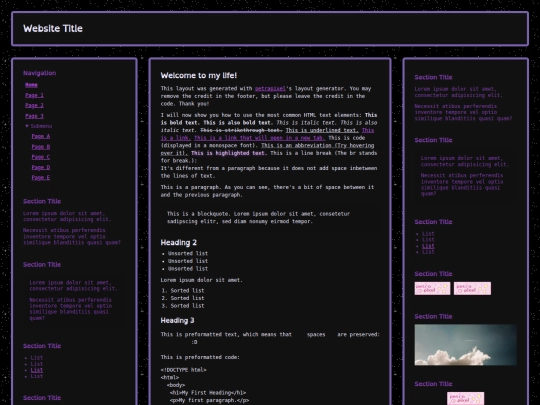This screenshot has width=540, height=405.
Task: Collapse the Submenu disclosure triangle
Action: [27, 126]
